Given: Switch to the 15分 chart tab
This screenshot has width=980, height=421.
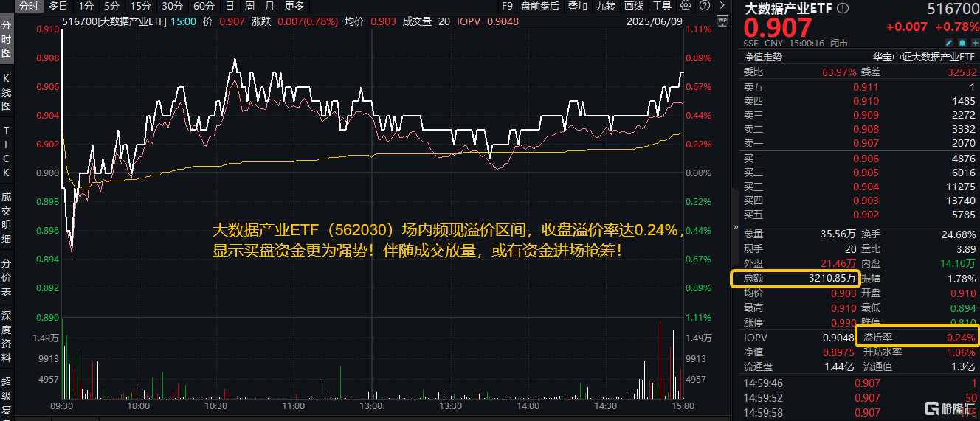Looking at the screenshot, I should (140, 6).
